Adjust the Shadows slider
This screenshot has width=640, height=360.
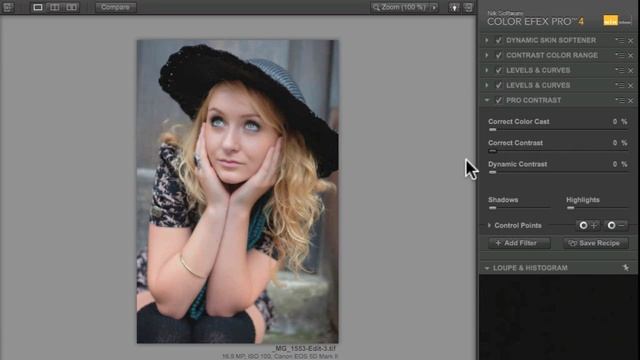(519, 208)
